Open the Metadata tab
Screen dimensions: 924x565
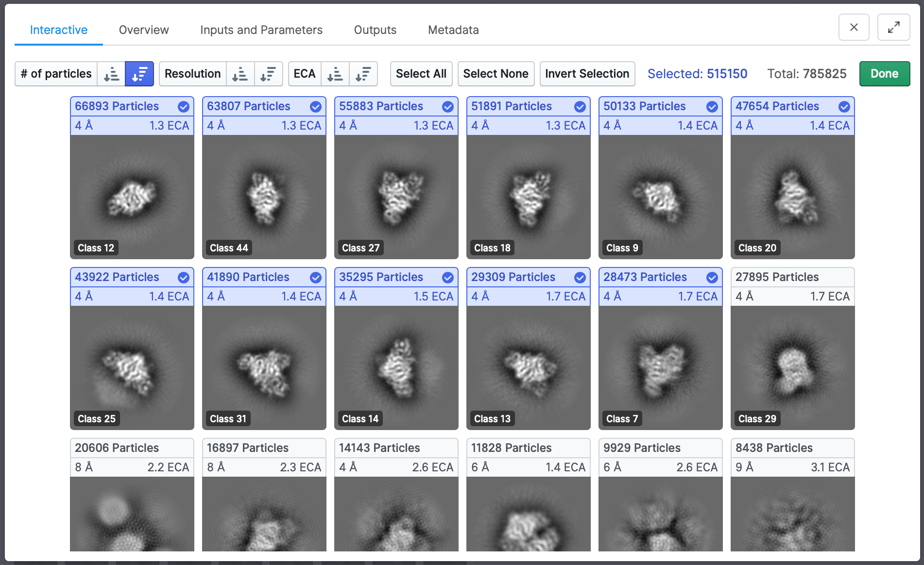pos(453,30)
